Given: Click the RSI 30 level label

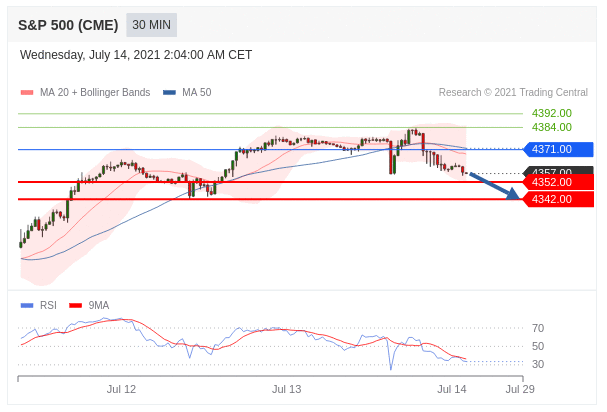Looking at the screenshot, I should click(x=538, y=364).
